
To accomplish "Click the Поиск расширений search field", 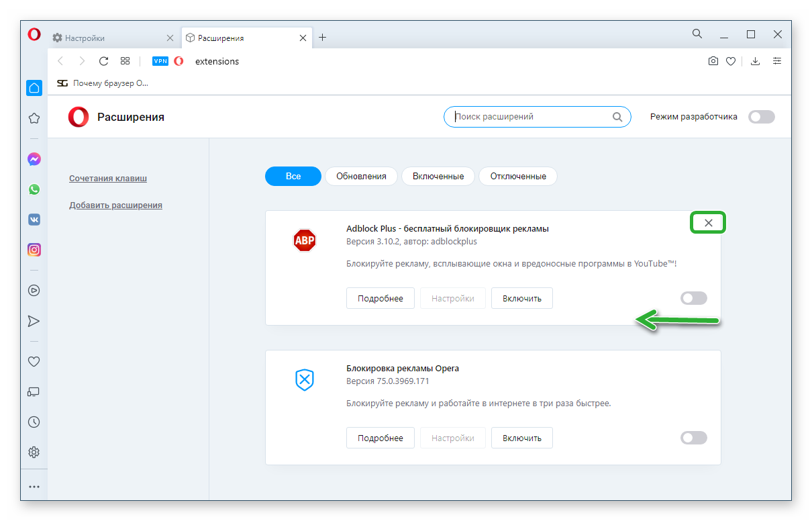I will (530, 117).
